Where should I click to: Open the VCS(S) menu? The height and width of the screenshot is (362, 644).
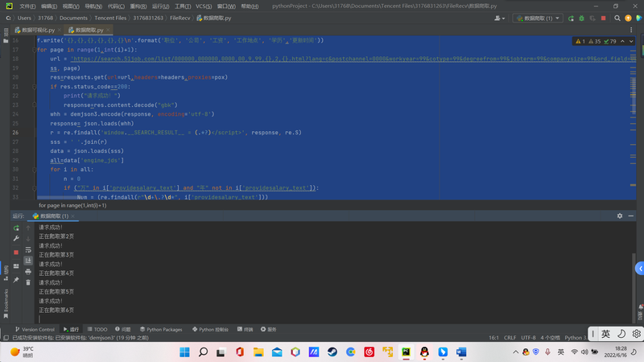(204, 6)
